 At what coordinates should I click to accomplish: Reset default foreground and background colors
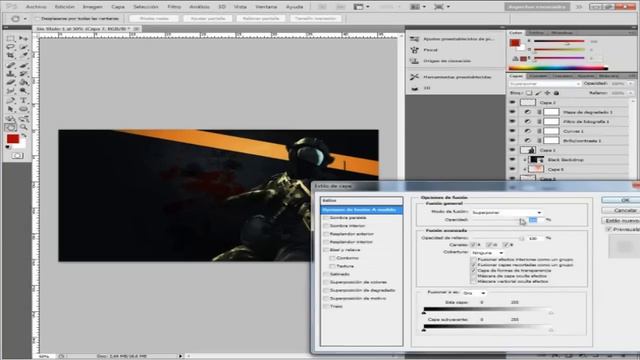click(9, 148)
